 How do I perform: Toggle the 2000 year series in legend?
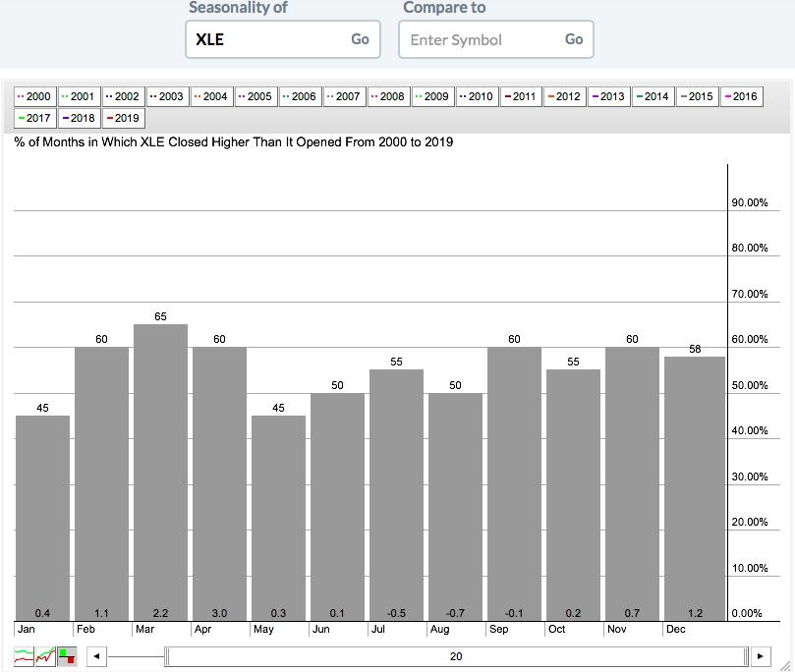(x=35, y=96)
